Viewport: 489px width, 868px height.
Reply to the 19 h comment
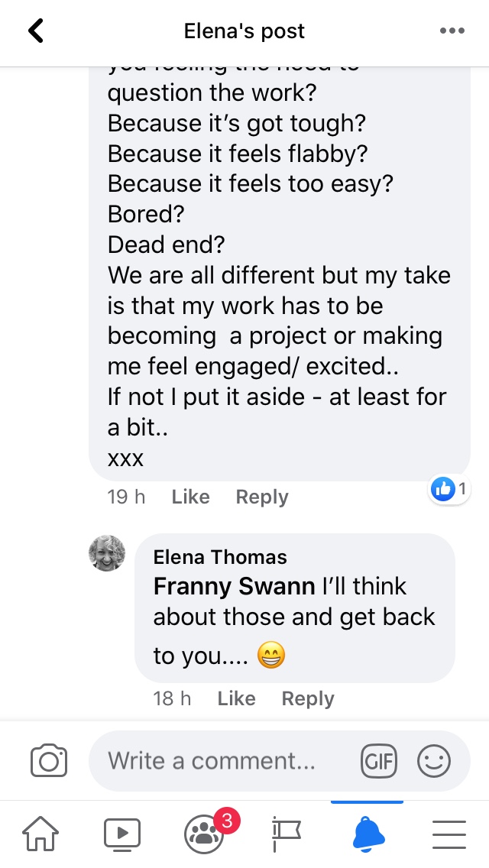pos(262,497)
